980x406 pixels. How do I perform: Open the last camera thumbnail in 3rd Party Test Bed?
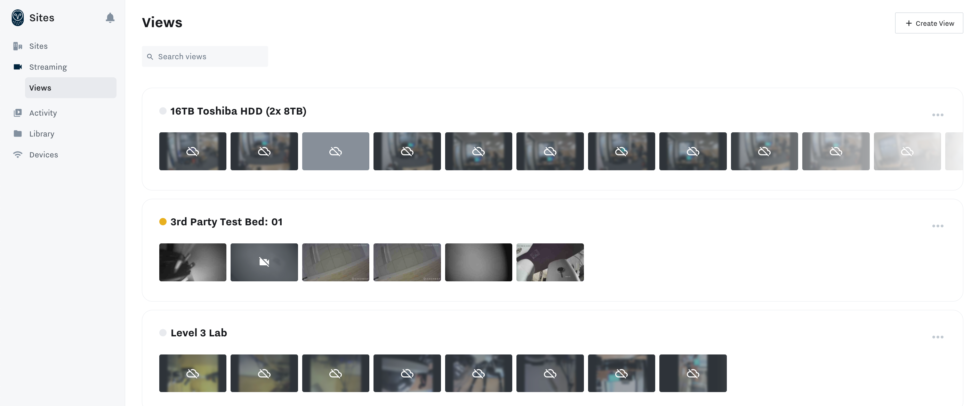point(550,262)
